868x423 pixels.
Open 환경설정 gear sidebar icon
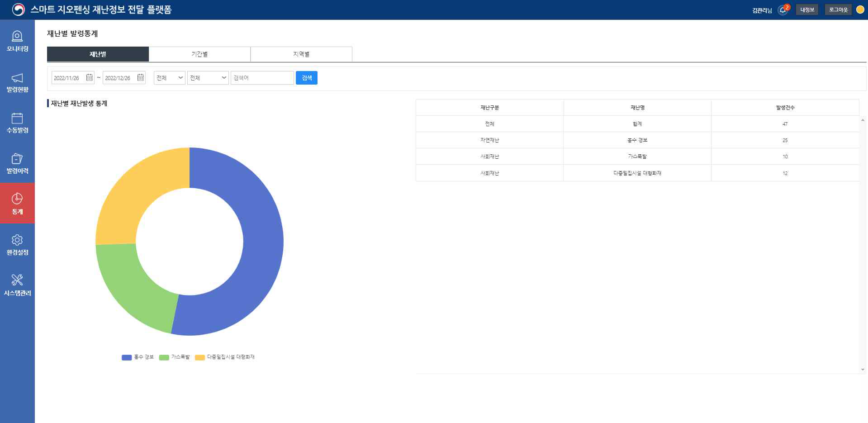click(17, 240)
